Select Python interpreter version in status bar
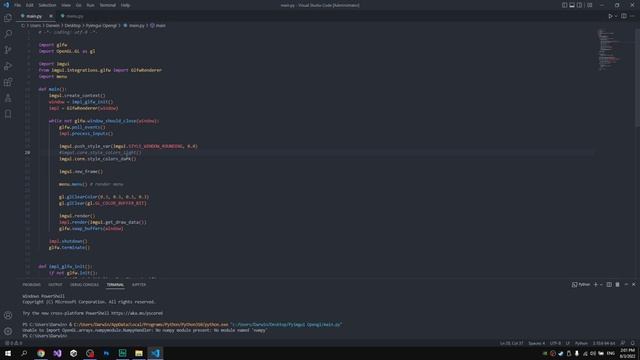The height and width of the screenshot is (360, 640). (x=604, y=343)
